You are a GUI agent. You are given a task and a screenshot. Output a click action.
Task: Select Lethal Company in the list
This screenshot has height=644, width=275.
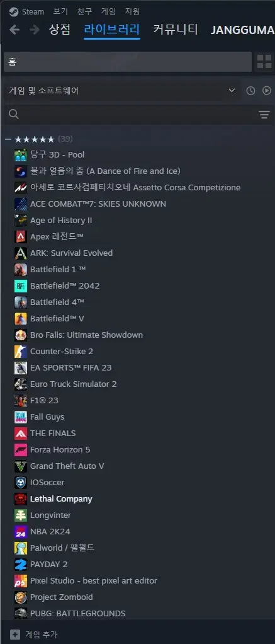click(61, 499)
